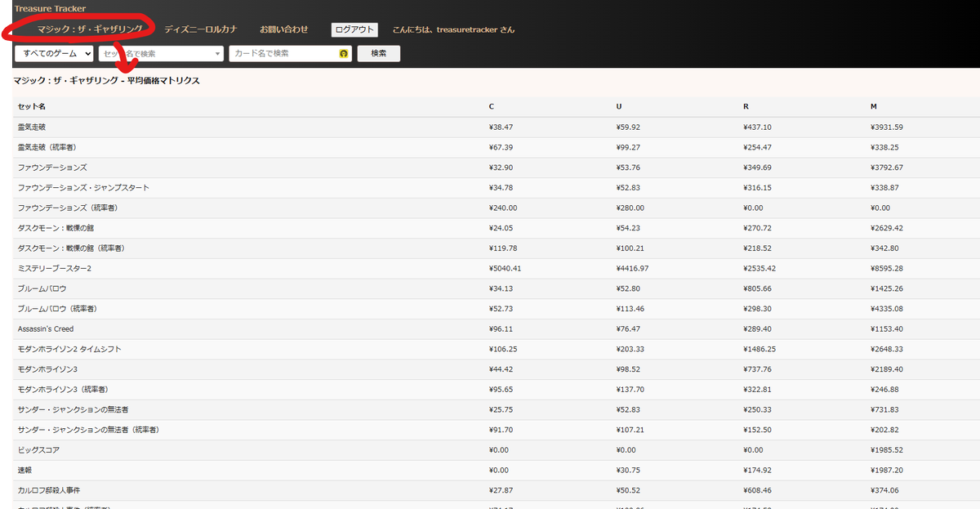Select the 霊気走破（統率者） set name
Screen dimensions: 980x509
click(47, 147)
